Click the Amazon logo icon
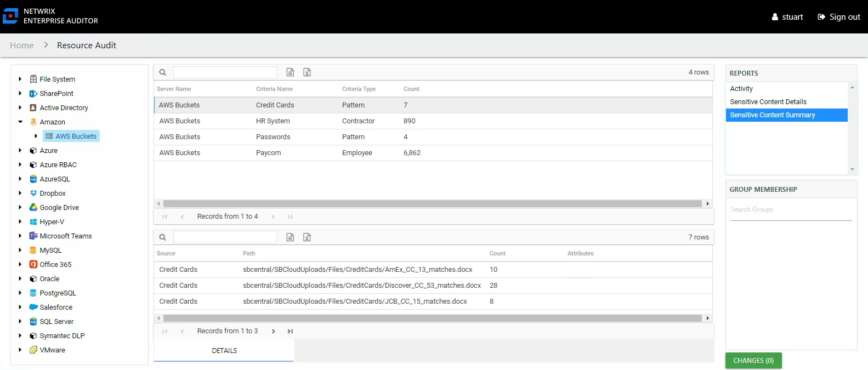This screenshot has width=868, height=370. [x=33, y=122]
